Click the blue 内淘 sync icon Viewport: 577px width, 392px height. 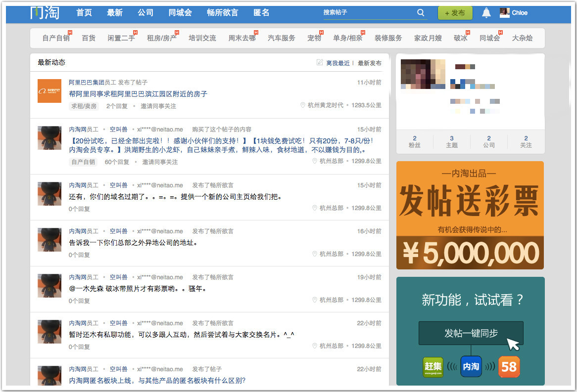coord(471,367)
